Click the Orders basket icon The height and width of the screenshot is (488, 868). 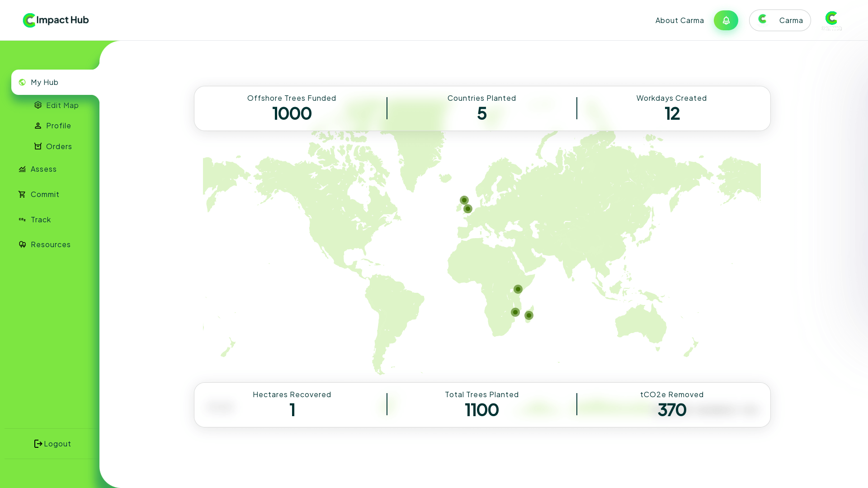tap(38, 146)
